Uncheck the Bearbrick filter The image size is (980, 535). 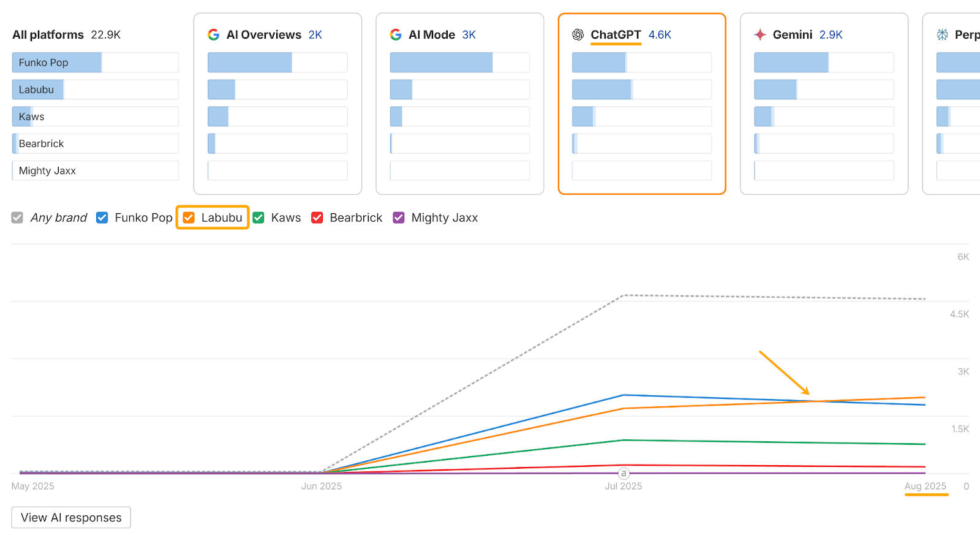(317, 218)
